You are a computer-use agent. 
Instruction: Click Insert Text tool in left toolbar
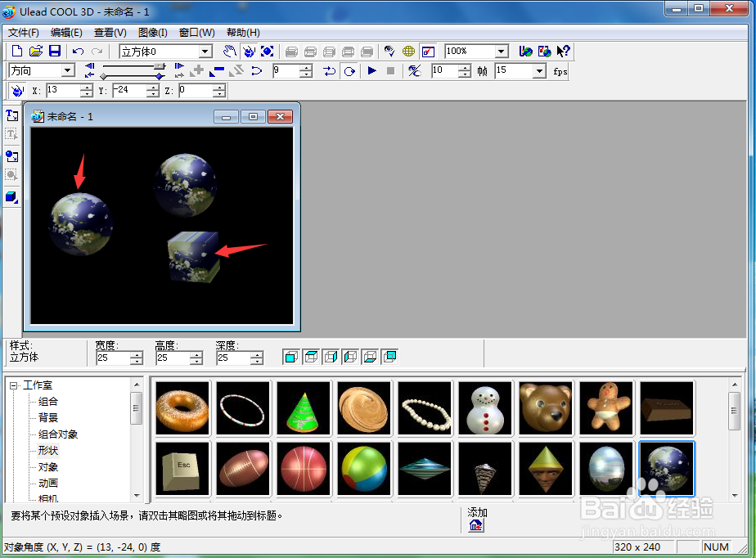click(x=12, y=115)
